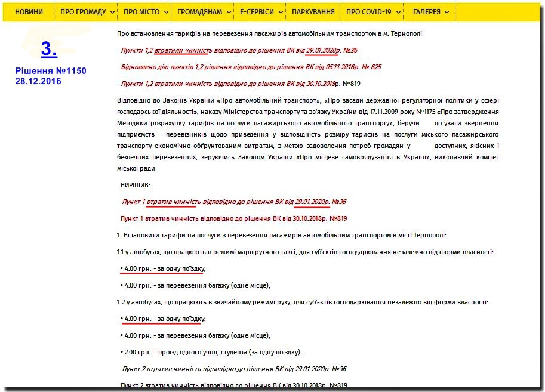
Task: Expand the ПРО МІСТО dropdown arrow
Action: (x=164, y=12)
